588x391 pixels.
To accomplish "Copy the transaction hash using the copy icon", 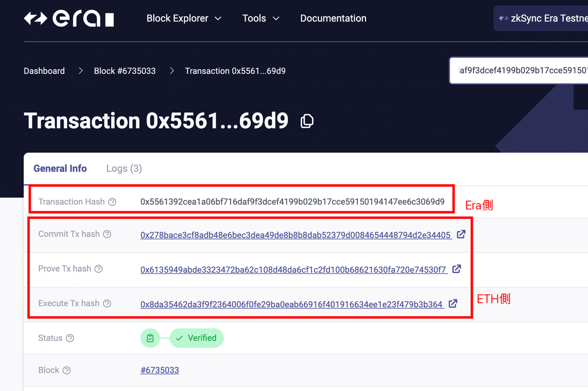I will [x=307, y=121].
